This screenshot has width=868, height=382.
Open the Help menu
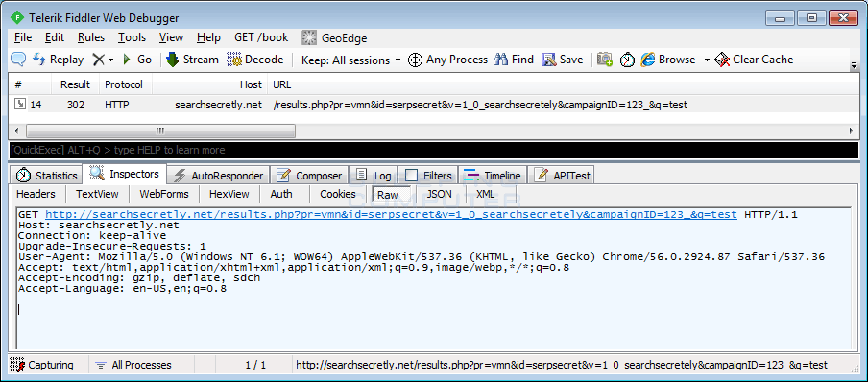tap(208, 37)
